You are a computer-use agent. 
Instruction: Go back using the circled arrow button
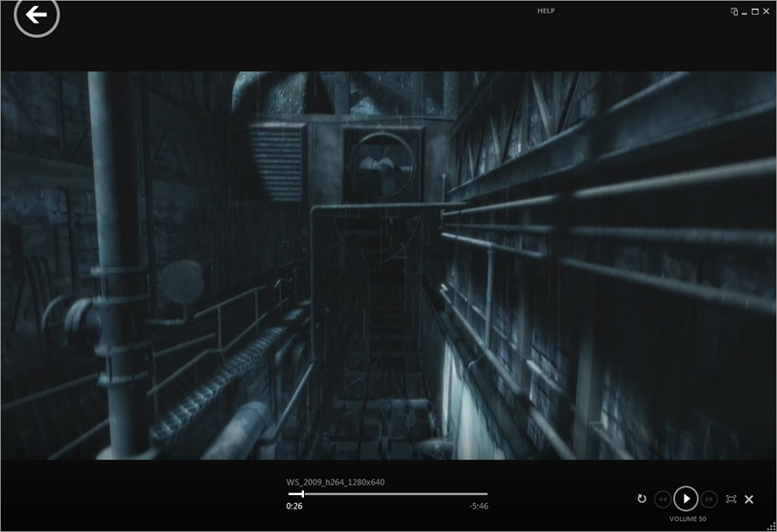(37, 15)
